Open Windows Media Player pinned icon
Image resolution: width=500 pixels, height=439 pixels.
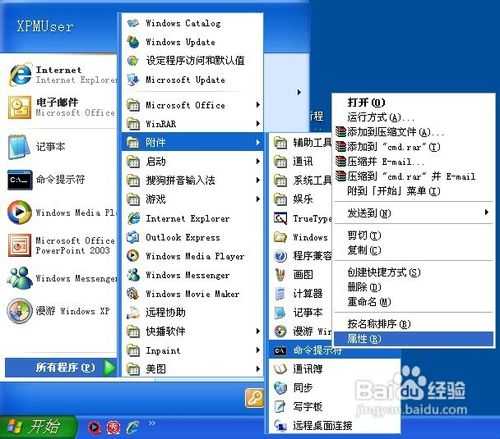click(x=20, y=212)
